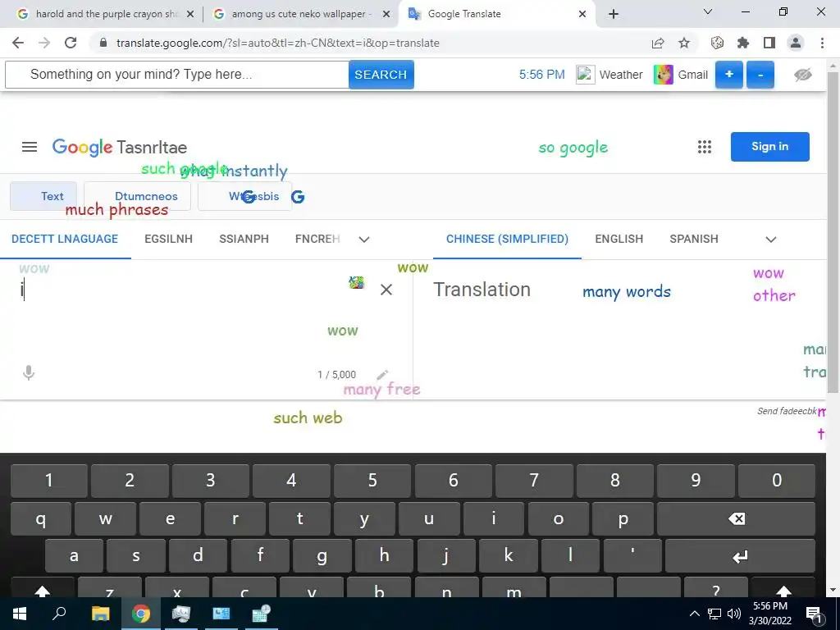This screenshot has width=840, height=630.
Task: Close the harold and purple crayon tab
Action: click(x=190, y=15)
